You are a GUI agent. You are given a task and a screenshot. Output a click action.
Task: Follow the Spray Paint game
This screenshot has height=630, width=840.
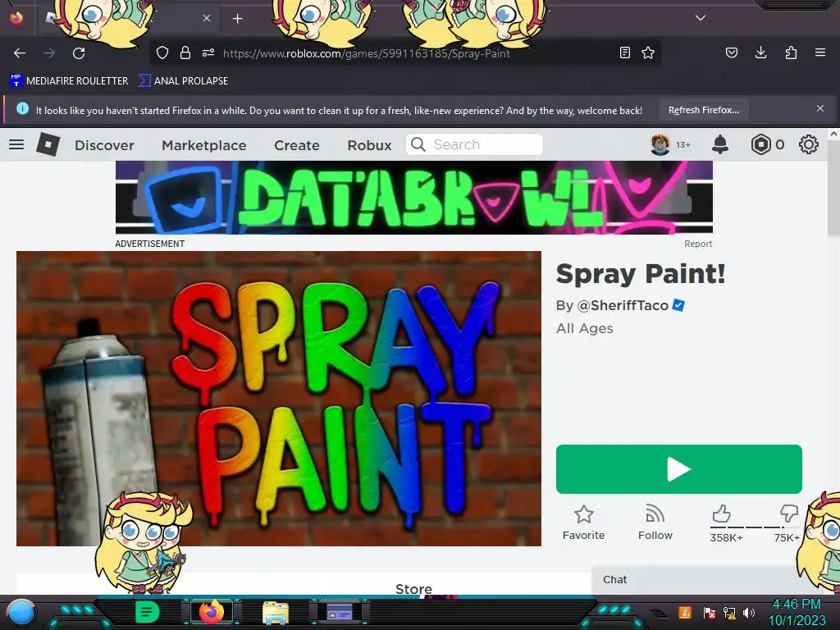pyautogui.click(x=655, y=523)
